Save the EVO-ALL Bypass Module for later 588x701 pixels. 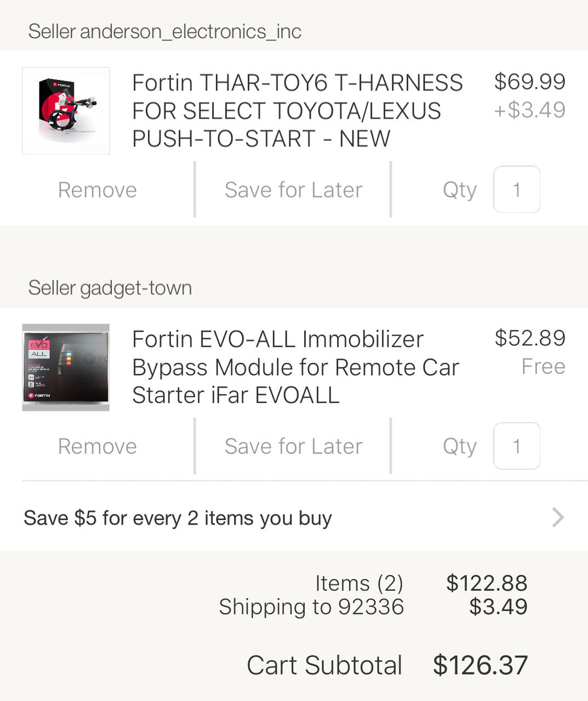[x=293, y=446]
